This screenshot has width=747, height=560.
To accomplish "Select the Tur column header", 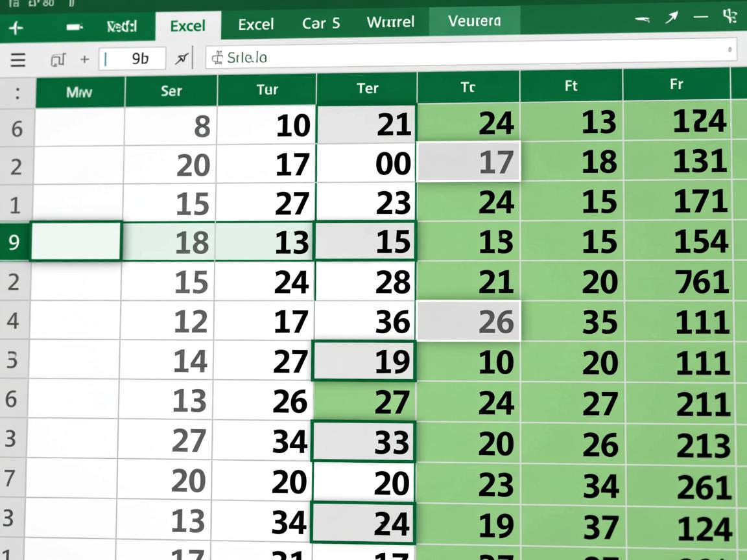I will 267,89.
